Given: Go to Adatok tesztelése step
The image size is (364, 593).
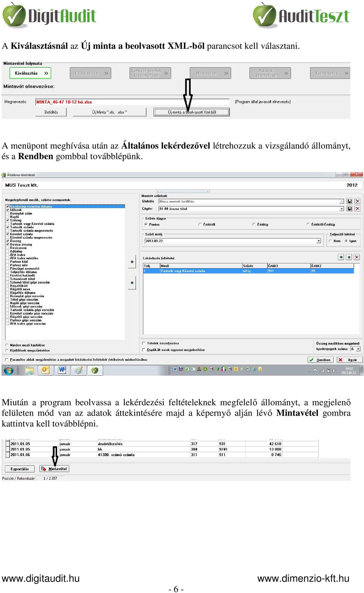Looking at the screenshot, I should (270, 73).
